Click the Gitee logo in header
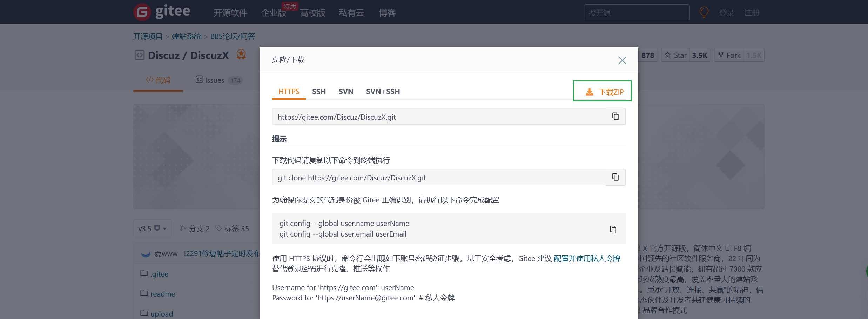868x319 pixels. pos(162,12)
